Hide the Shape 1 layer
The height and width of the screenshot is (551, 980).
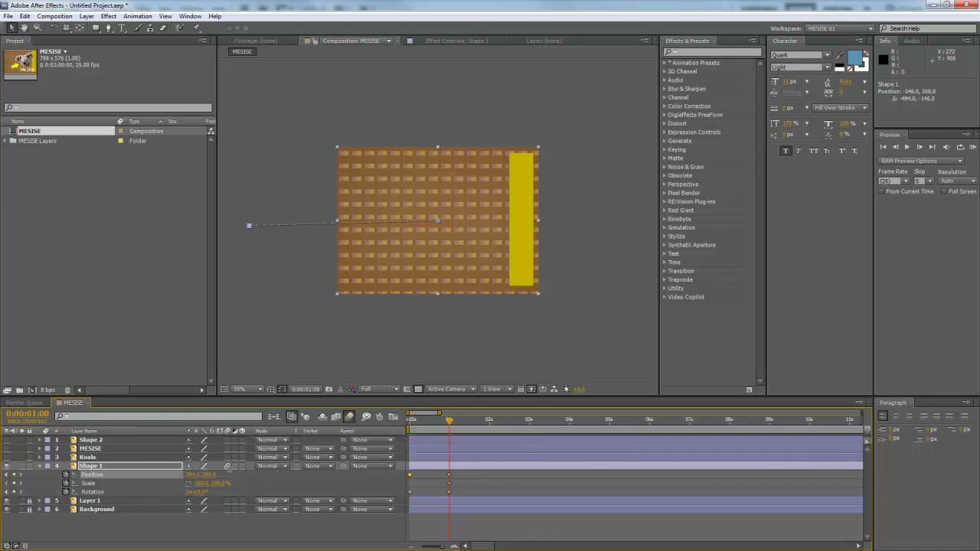[x=7, y=466]
